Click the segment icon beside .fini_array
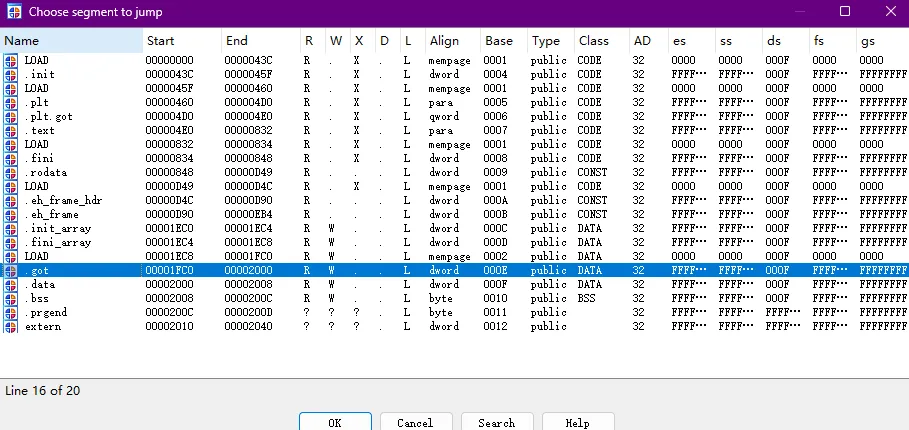 coord(10,242)
